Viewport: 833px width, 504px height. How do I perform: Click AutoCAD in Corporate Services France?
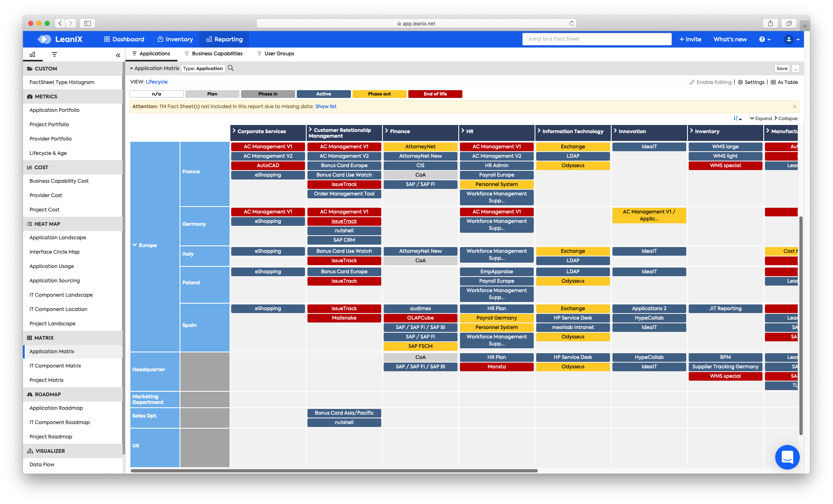268,166
